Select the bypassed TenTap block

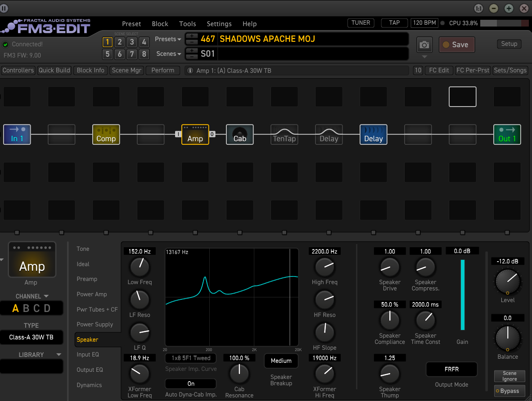point(284,134)
